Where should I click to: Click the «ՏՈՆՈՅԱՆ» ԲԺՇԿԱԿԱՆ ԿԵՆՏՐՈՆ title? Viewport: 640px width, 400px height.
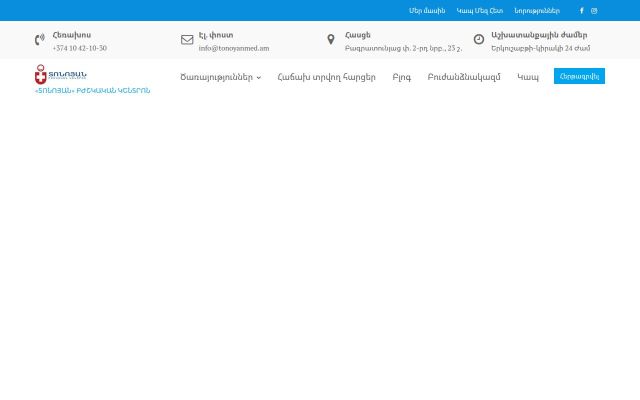click(x=93, y=91)
